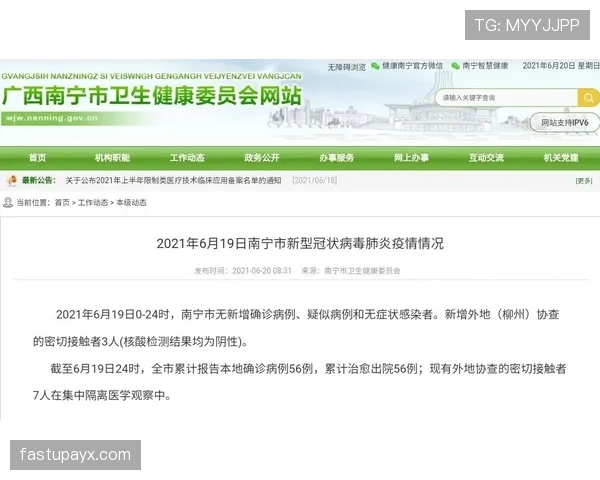Open the 政务公开 navigation menu item
Viewport: 600px width, 480px height.
[x=262, y=158]
